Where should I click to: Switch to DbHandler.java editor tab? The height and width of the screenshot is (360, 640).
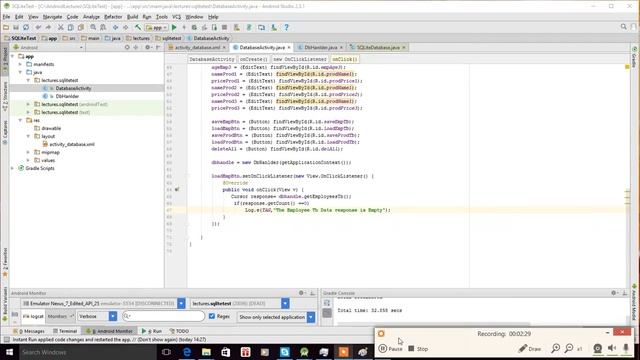coord(321,47)
